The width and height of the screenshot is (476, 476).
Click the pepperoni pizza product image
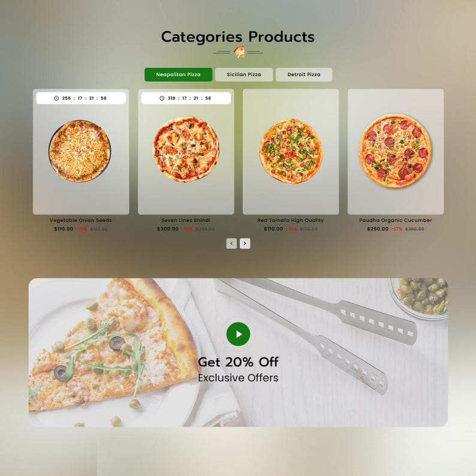(395, 151)
